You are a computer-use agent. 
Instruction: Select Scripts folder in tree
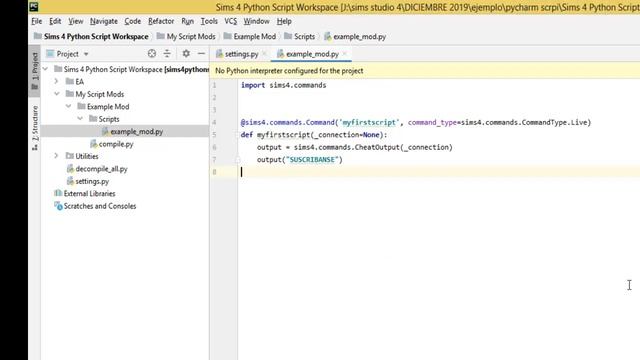[104, 119]
